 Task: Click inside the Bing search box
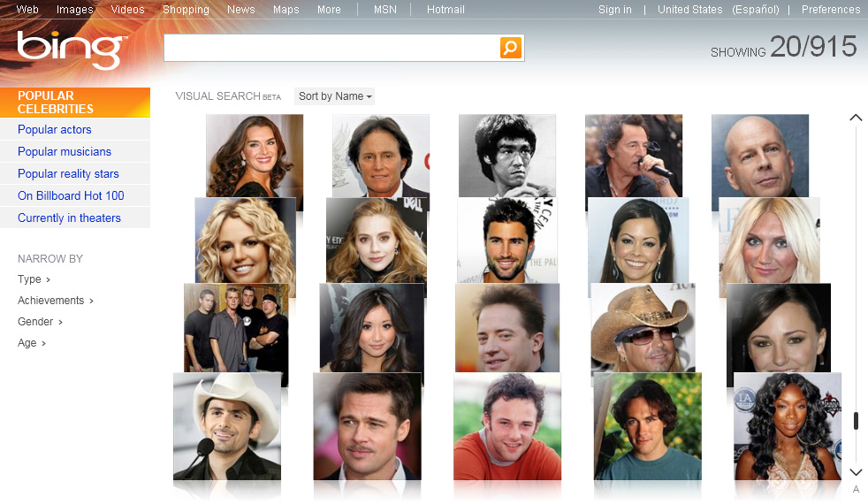tap(332, 48)
